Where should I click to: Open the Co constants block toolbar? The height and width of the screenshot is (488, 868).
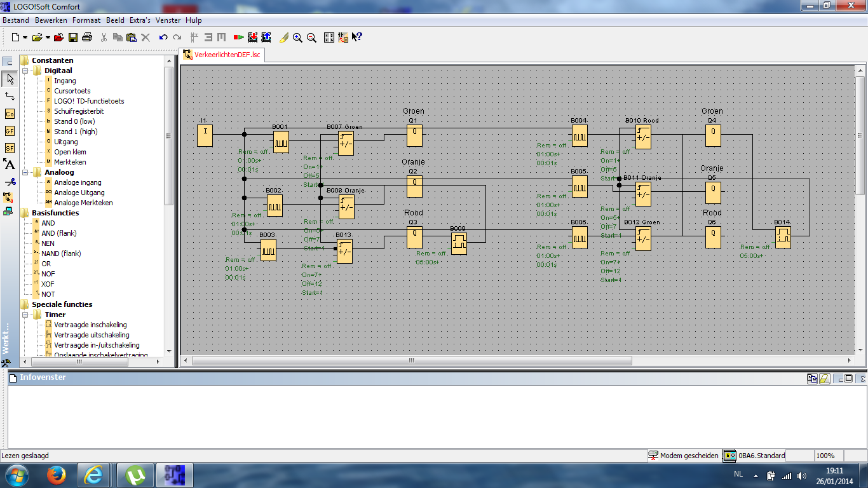point(10,114)
